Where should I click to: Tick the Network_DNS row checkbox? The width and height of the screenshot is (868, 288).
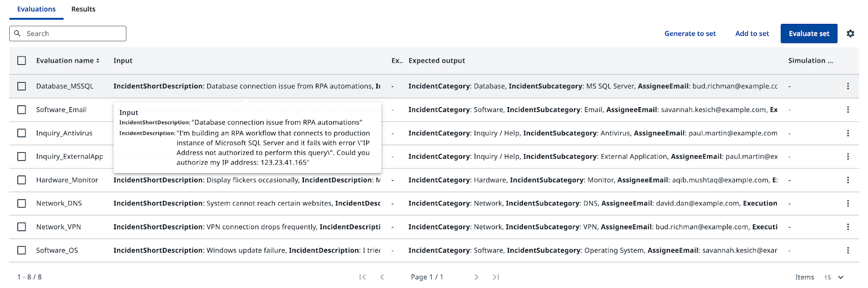(22, 203)
